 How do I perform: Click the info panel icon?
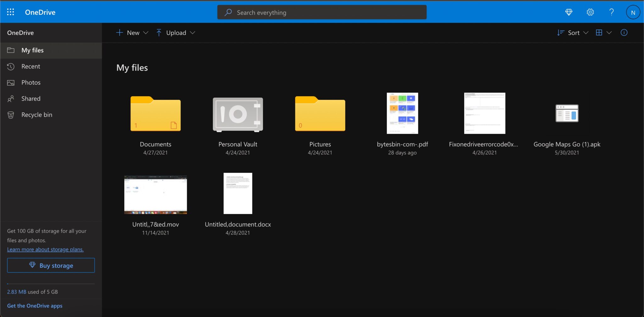click(624, 32)
